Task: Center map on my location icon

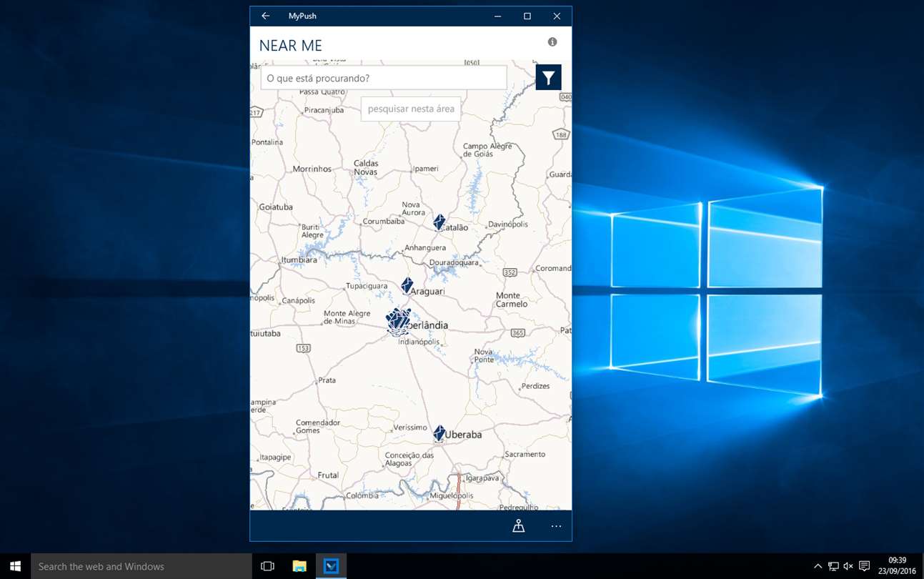Action: (519, 526)
